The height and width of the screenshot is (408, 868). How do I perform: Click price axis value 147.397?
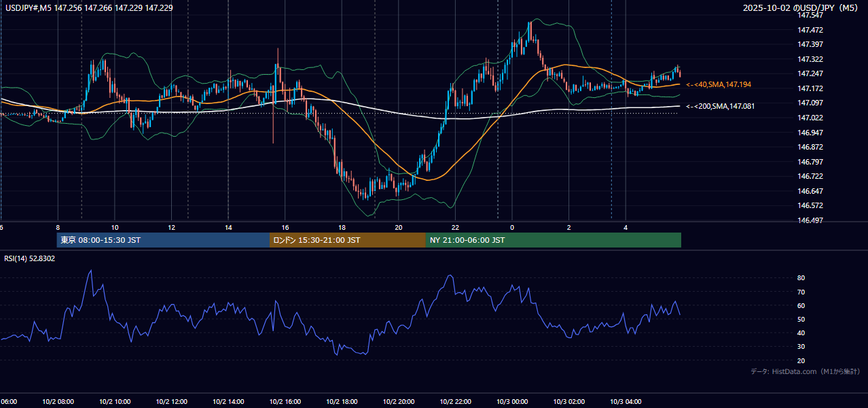(810, 44)
